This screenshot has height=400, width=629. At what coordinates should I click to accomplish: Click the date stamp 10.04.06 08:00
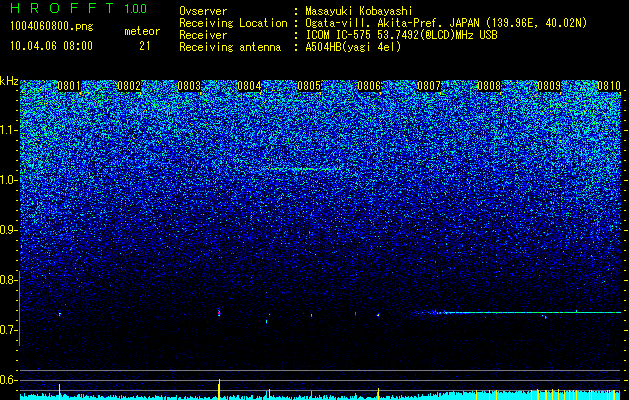pos(51,46)
